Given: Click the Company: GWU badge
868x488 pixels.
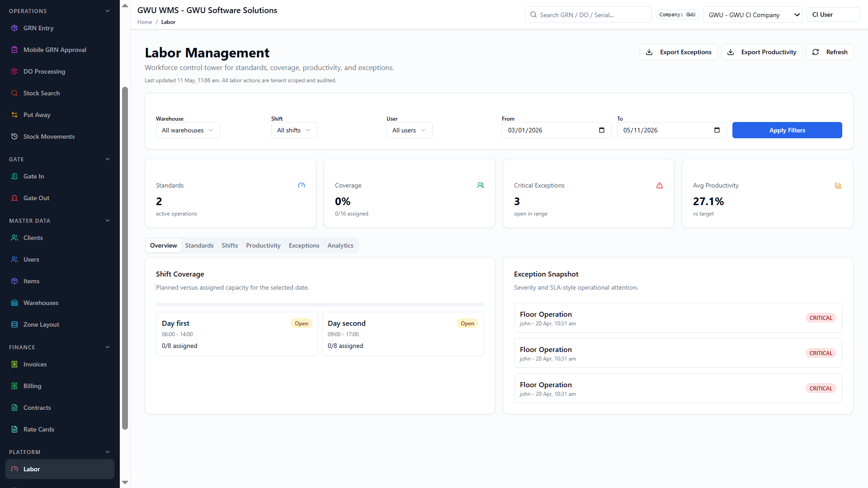Looking at the screenshot, I should [677, 14].
